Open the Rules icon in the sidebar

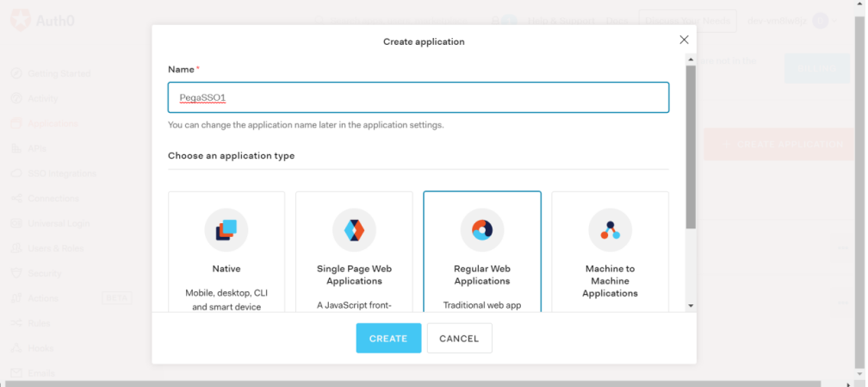(17, 323)
